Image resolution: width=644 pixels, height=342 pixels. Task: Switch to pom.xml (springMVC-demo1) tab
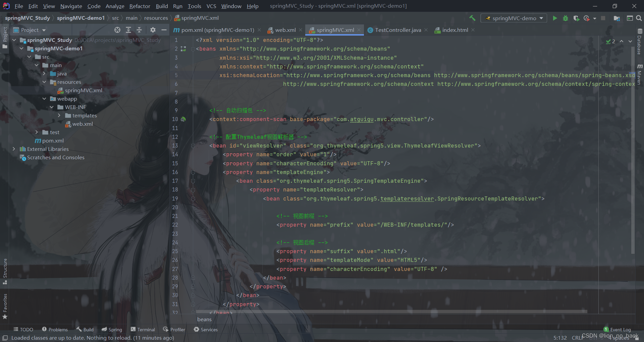click(217, 30)
